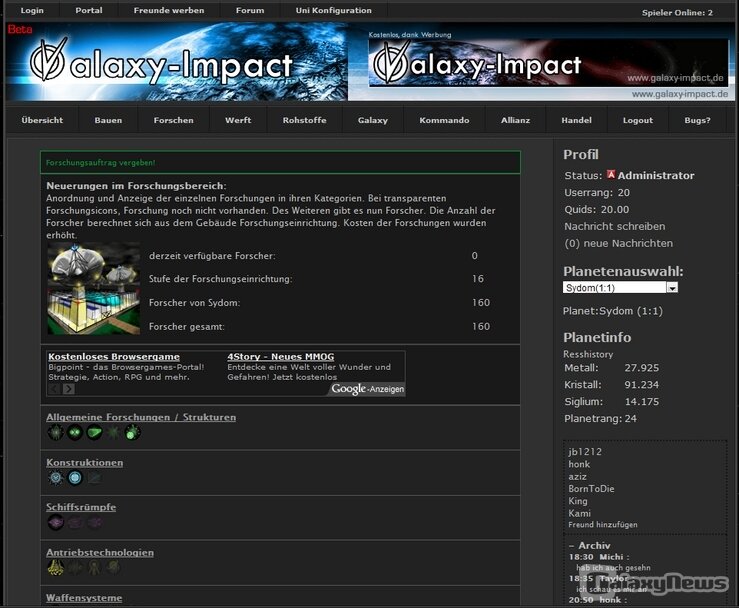Image resolution: width=739 pixels, height=608 pixels.
Task: Click Logout in the navigation bar
Action: (638, 120)
